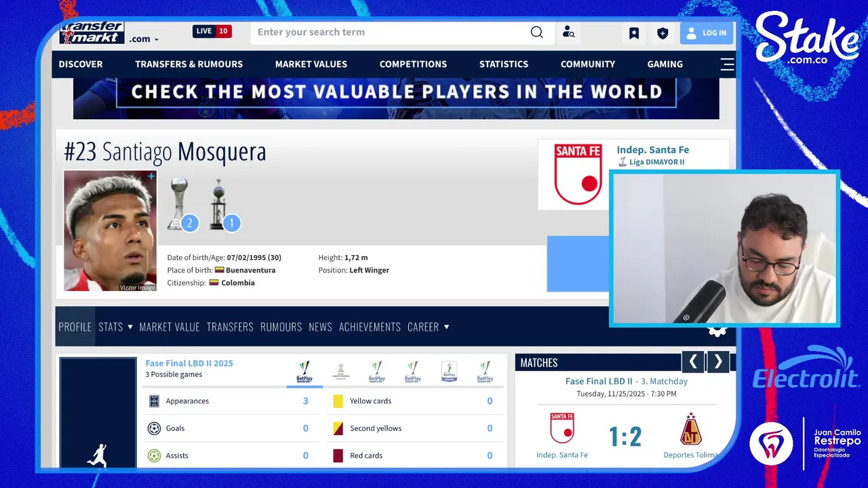Open the Indep. Santa Fe club link

pos(652,150)
